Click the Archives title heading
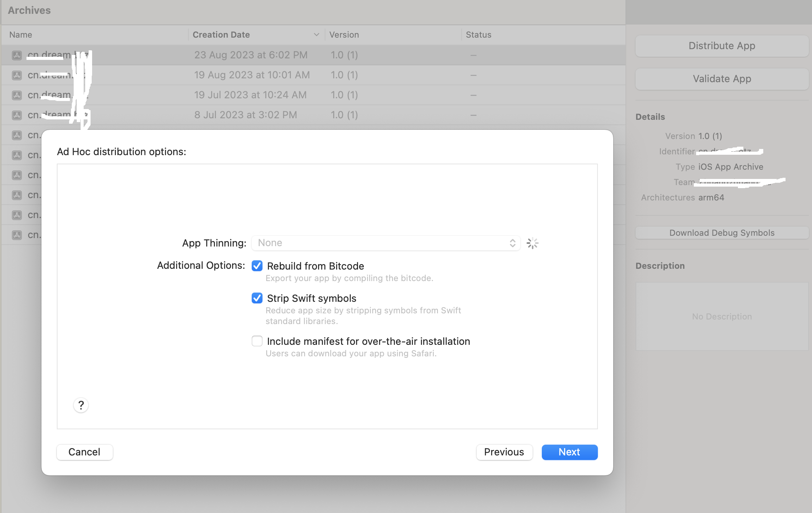The height and width of the screenshot is (513, 812). pyautogui.click(x=29, y=10)
